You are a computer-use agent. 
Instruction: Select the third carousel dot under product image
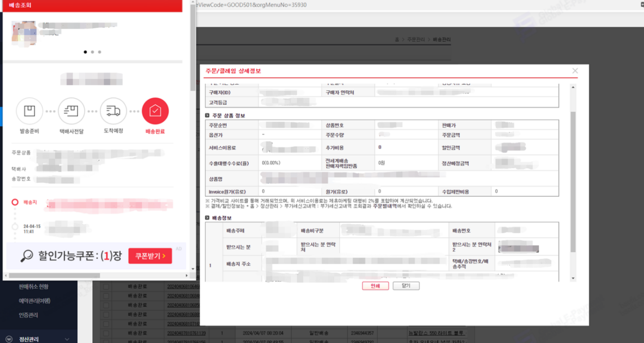(x=99, y=52)
